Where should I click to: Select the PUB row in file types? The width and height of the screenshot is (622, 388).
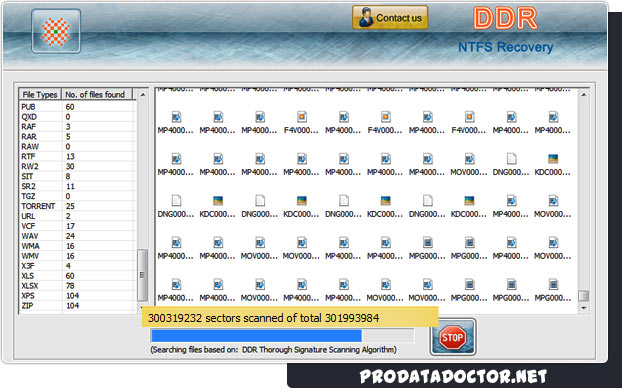point(77,107)
